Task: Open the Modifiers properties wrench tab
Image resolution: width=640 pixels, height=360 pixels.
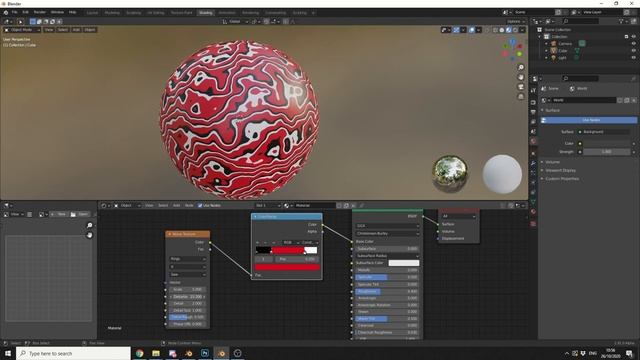Action: coord(533,163)
